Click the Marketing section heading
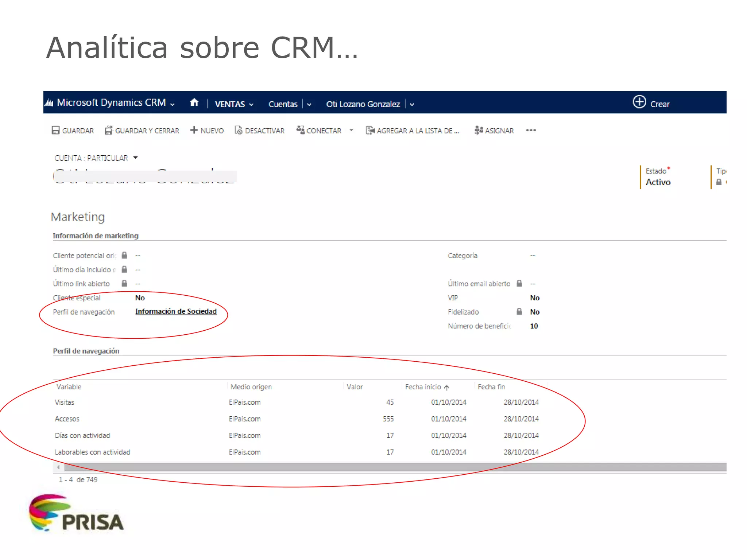Viewport: 747px width, 560px height. [x=78, y=217]
